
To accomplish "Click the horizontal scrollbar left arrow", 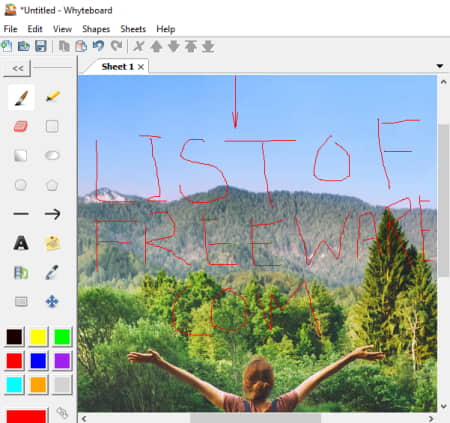I will (x=84, y=418).
